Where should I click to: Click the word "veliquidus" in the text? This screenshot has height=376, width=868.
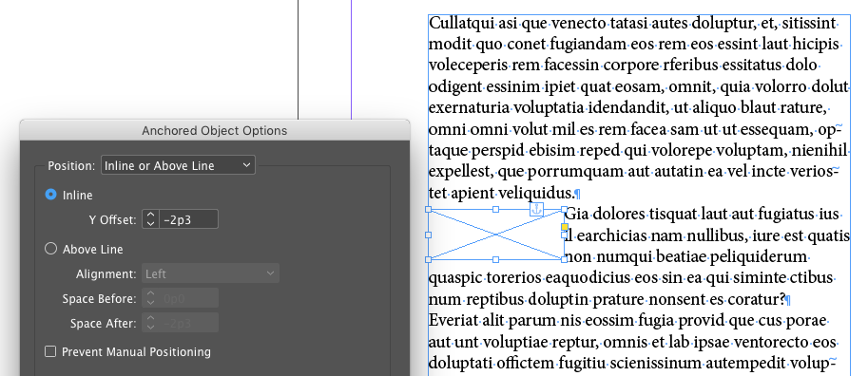[535, 194]
